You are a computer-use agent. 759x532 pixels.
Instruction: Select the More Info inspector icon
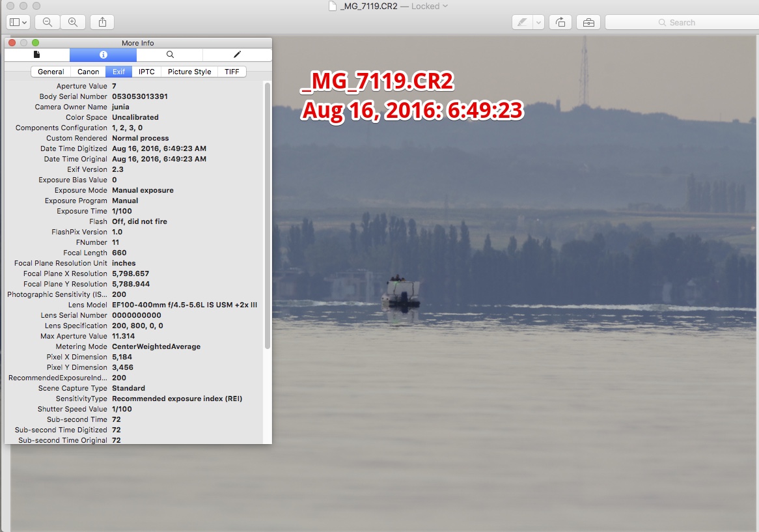[103, 55]
